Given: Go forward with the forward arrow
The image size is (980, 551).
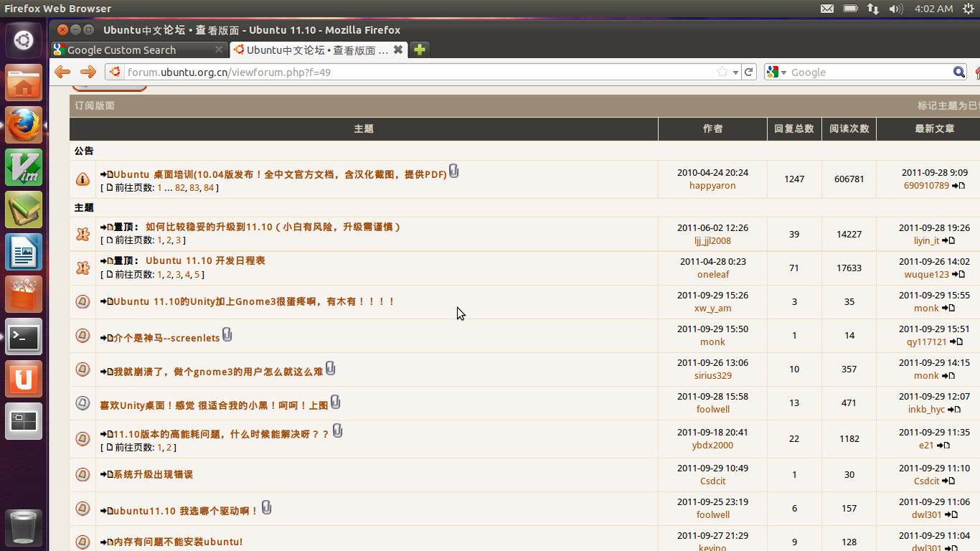Looking at the screenshot, I should point(88,72).
